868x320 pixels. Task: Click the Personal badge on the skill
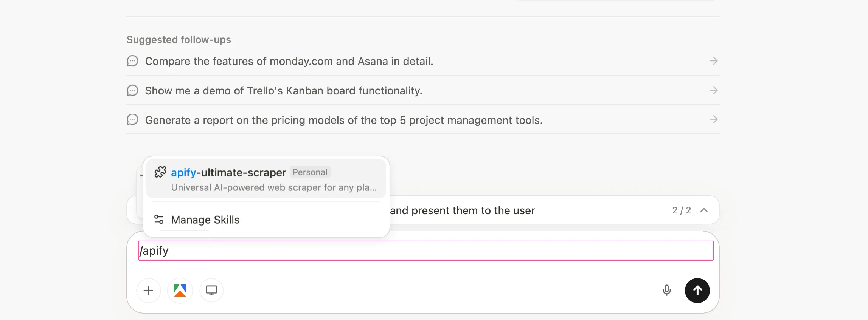(x=310, y=172)
